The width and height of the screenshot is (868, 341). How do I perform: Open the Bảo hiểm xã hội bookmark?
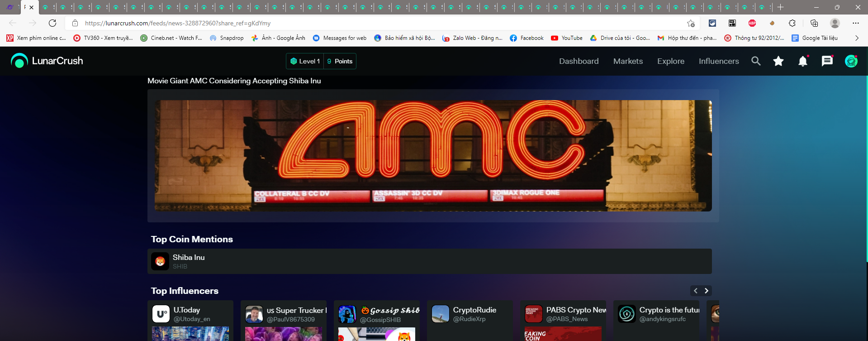point(405,38)
